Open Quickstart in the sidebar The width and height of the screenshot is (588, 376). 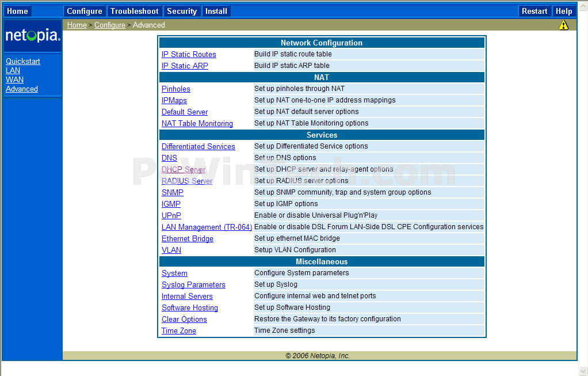tap(23, 61)
